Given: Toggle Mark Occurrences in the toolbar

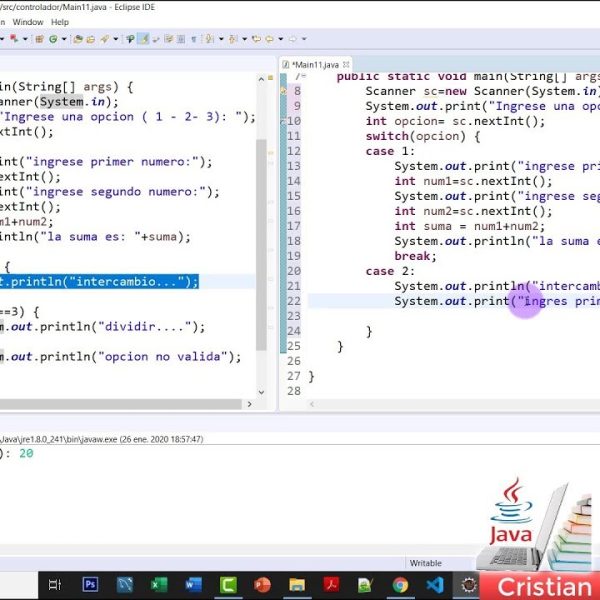Looking at the screenshot, I should pyautogui.click(x=144, y=39).
